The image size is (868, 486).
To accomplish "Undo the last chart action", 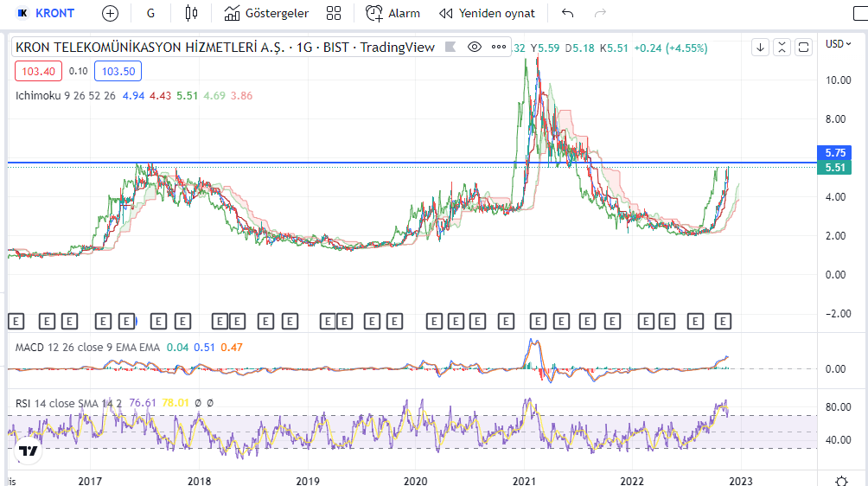I will (567, 13).
